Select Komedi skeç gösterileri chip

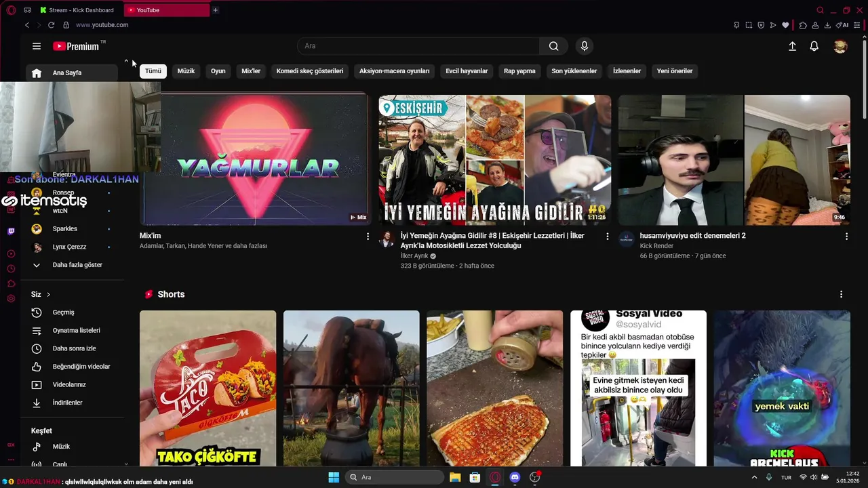coord(310,71)
